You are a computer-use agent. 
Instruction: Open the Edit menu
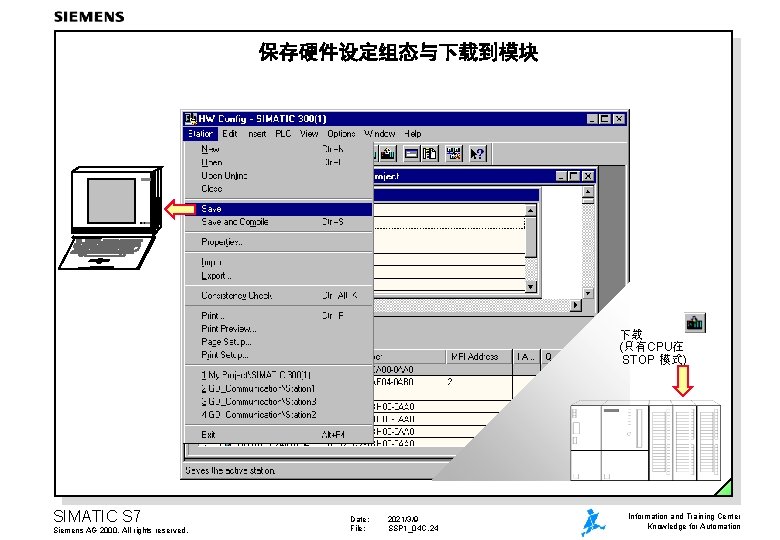click(229, 134)
